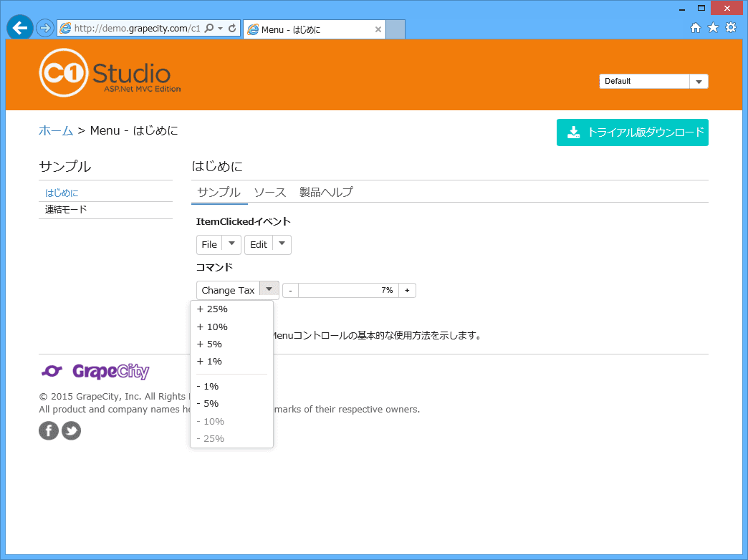This screenshot has width=748, height=560.
Task: Expand the File menu arrow
Action: click(x=231, y=244)
